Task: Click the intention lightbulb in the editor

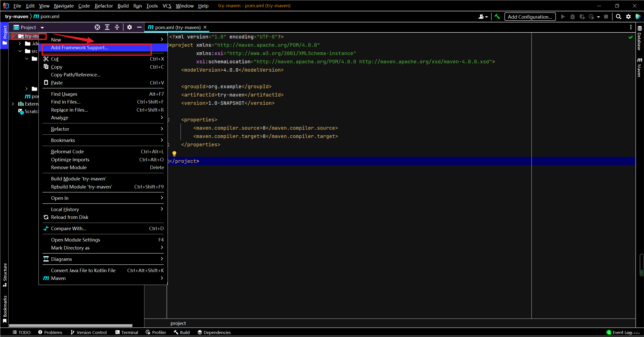Action: 174,153
